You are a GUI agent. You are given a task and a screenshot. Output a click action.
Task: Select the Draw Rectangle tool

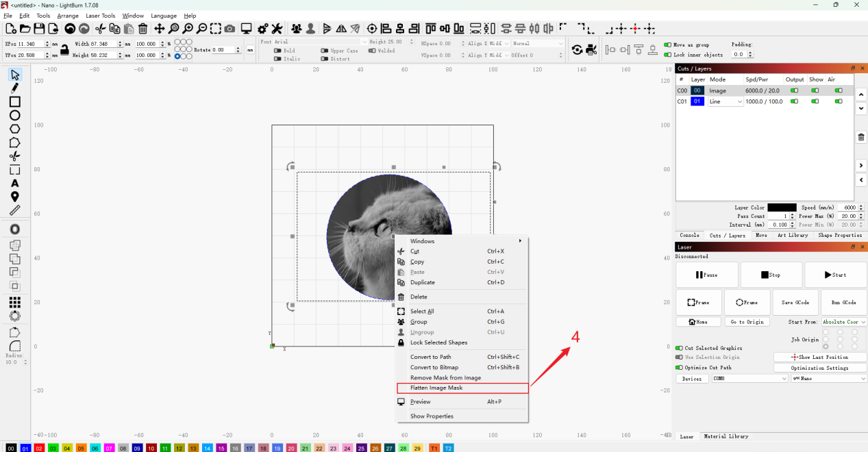14,101
